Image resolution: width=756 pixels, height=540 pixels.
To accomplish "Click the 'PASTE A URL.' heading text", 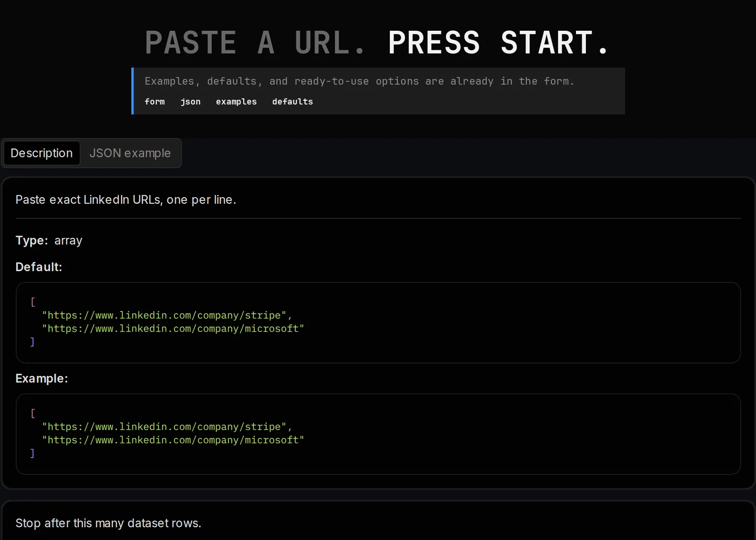I will [x=255, y=43].
